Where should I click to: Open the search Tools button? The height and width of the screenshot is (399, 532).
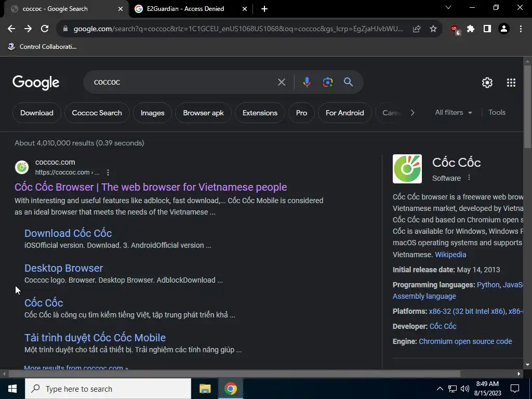pyautogui.click(x=497, y=113)
